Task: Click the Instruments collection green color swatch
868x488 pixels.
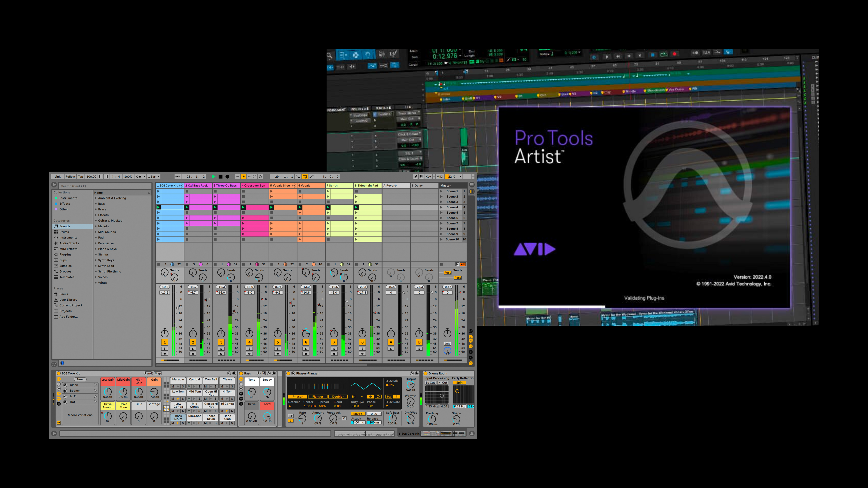Action: (x=56, y=198)
